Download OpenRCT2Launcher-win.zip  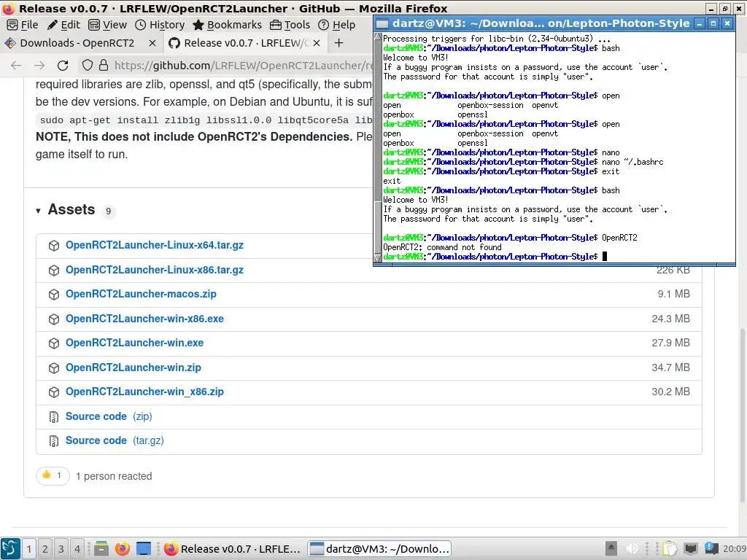(x=133, y=367)
